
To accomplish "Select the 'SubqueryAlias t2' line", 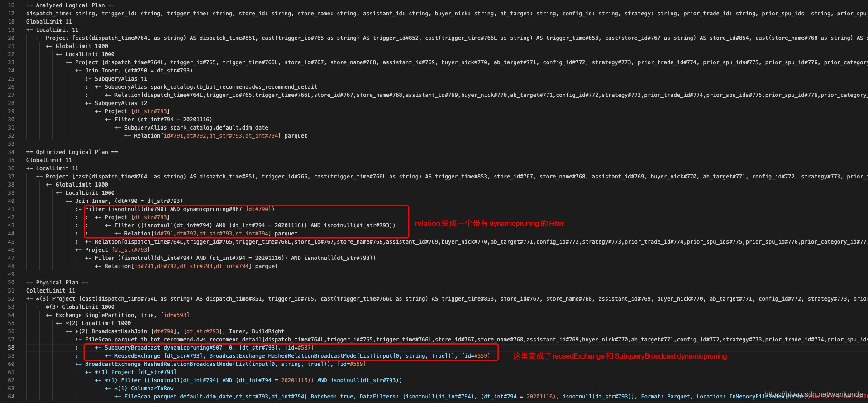I will tap(121, 103).
